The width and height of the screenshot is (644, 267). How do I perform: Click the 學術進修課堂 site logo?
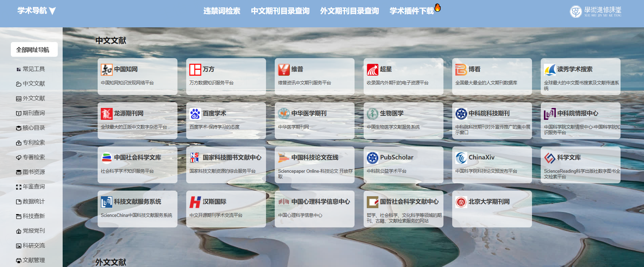coord(595,12)
